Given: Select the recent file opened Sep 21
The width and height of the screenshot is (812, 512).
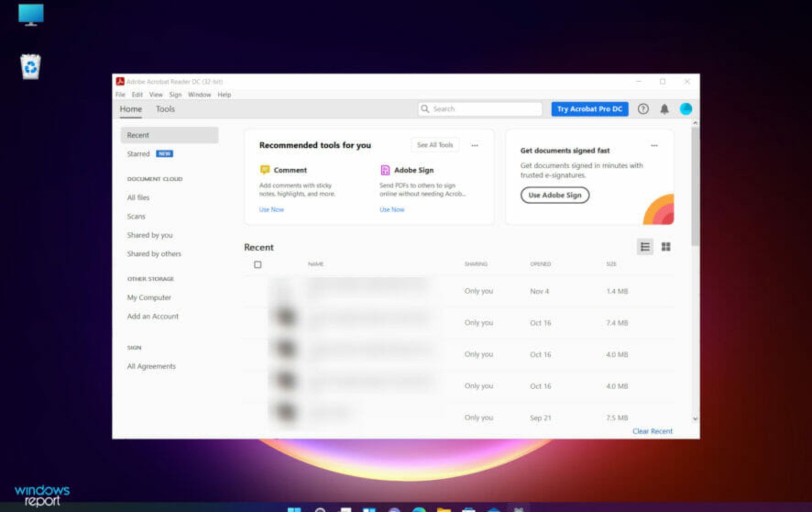Looking at the screenshot, I should pyautogui.click(x=458, y=416).
